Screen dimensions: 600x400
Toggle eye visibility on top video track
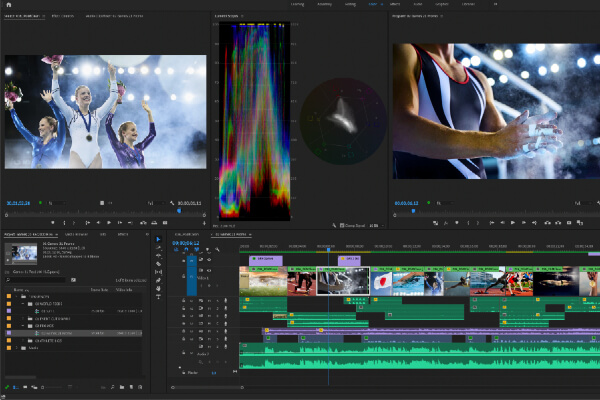pos(209,259)
